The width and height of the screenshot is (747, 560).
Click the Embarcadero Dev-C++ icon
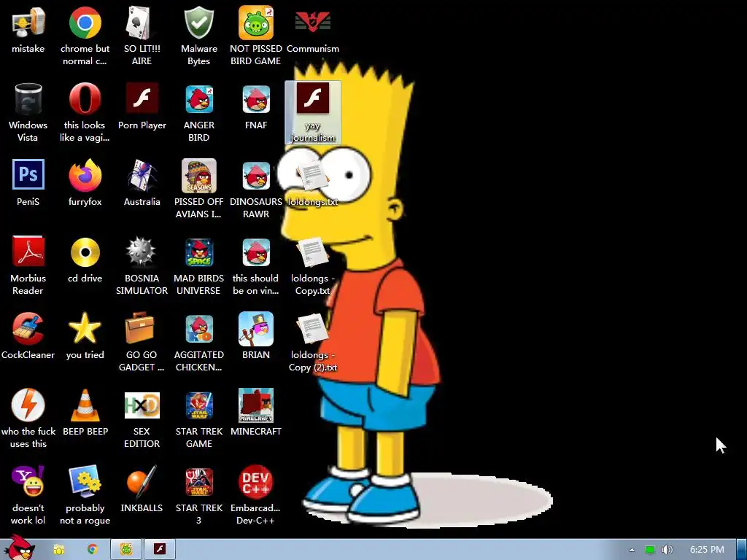click(256, 481)
